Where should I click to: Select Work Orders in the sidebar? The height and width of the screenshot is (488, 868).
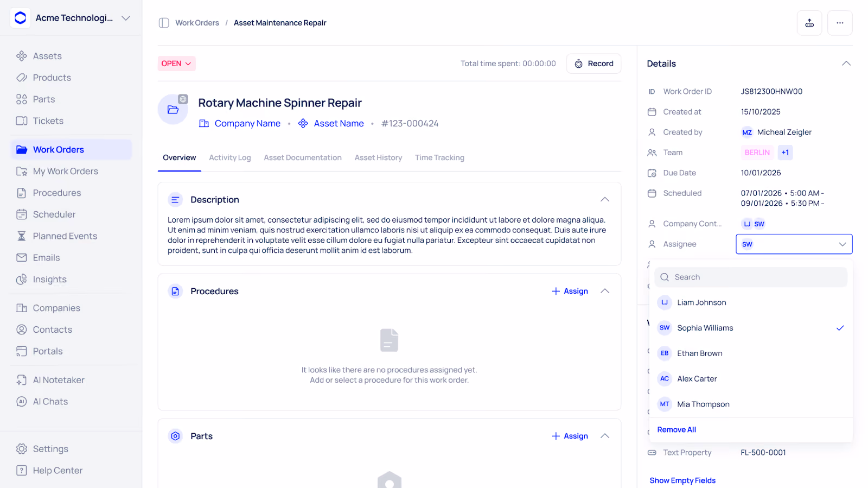(x=71, y=149)
